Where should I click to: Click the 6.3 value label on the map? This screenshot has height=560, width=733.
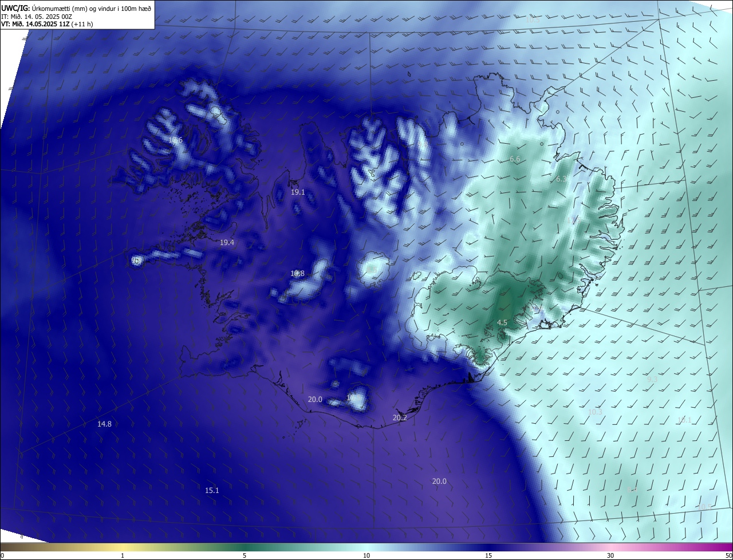562,179
